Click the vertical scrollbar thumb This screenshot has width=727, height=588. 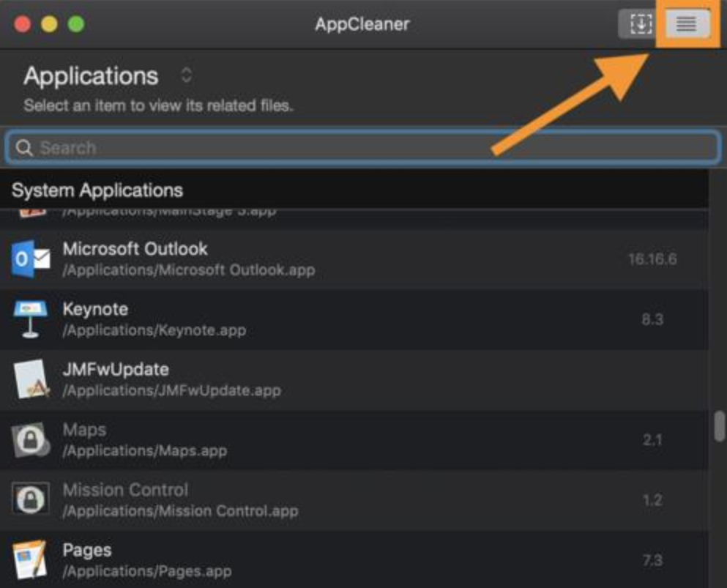[719, 426]
